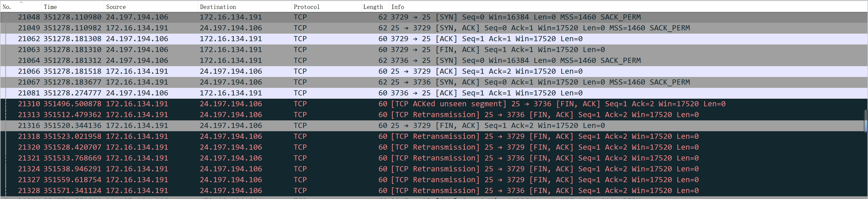The image size is (868, 199).
Task: Select packet 21063 FIN, ACK row
Action: pyautogui.click(x=236, y=50)
